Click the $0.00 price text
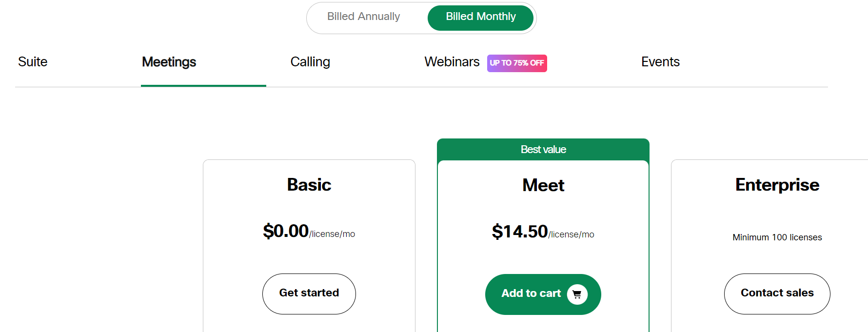The height and width of the screenshot is (332, 868). (286, 231)
